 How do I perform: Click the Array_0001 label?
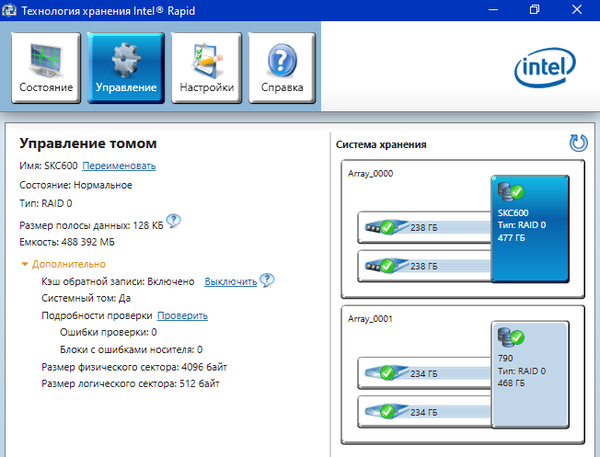(370, 319)
